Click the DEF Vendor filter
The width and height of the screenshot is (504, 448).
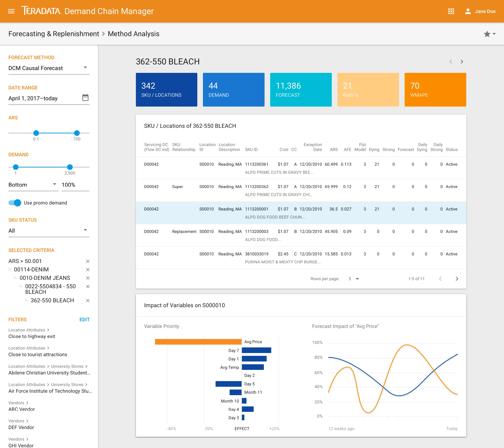[x=21, y=427]
